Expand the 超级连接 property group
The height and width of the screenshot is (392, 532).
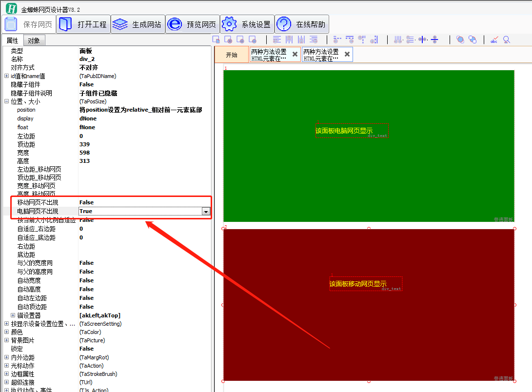pyautogui.click(x=6, y=382)
